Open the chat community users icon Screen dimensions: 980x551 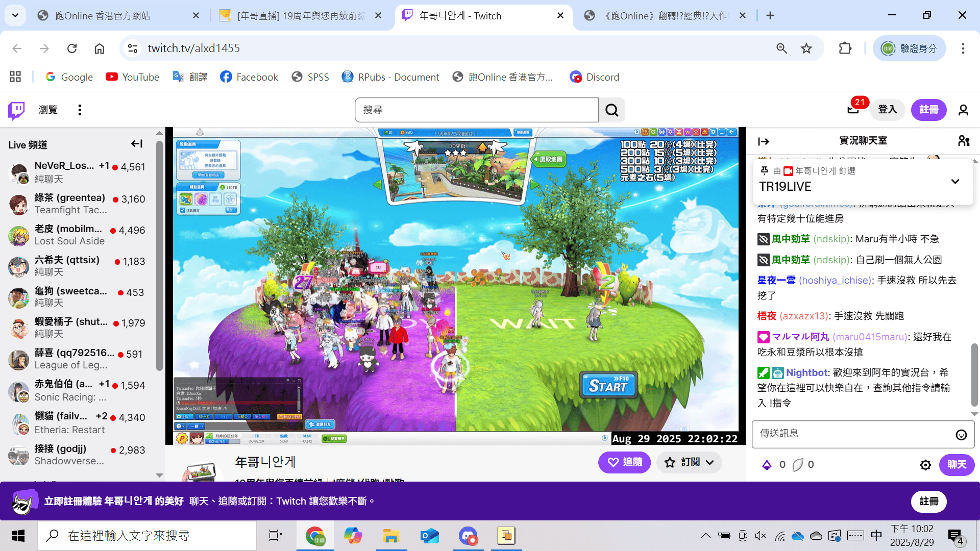964,141
